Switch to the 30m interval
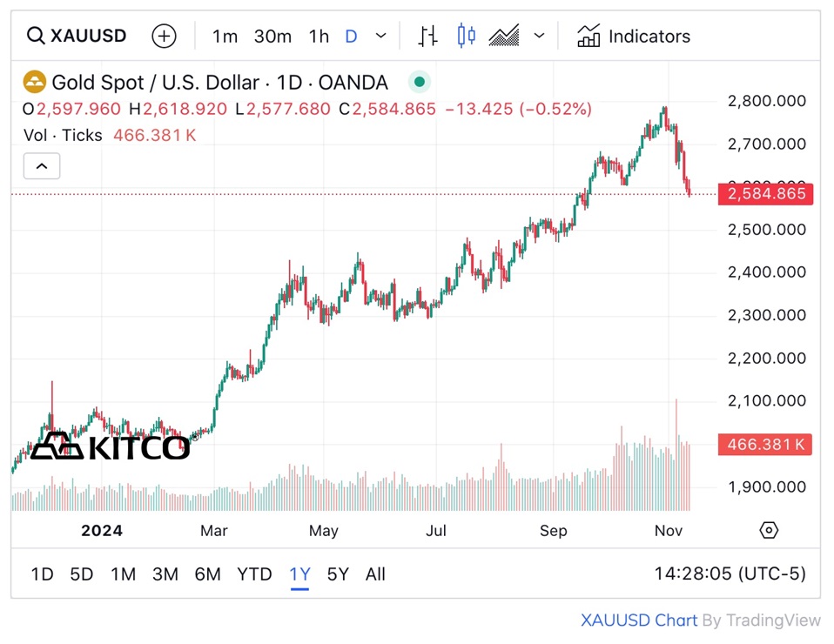The height and width of the screenshot is (644, 834). tap(272, 37)
